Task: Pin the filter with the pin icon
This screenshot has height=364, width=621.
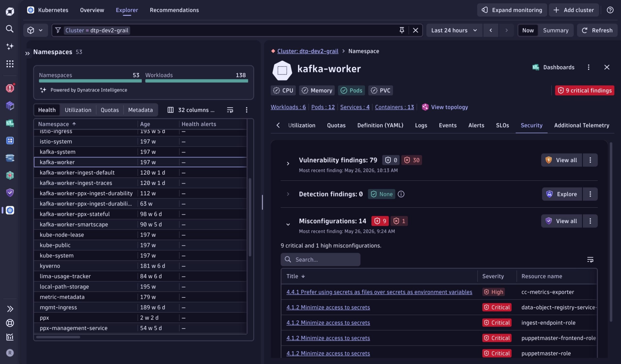Action: (x=402, y=30)
